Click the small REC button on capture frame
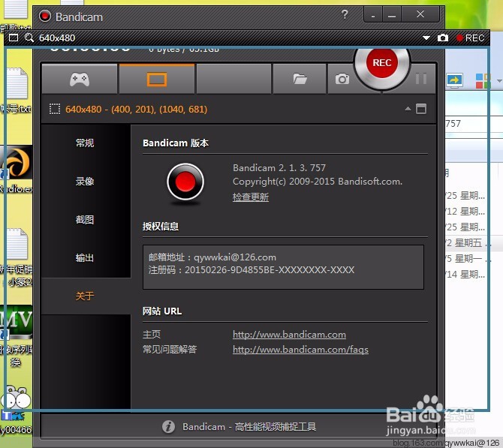Image resolution: width=503 pixels, height=448 pixels. tap(470, 38)
